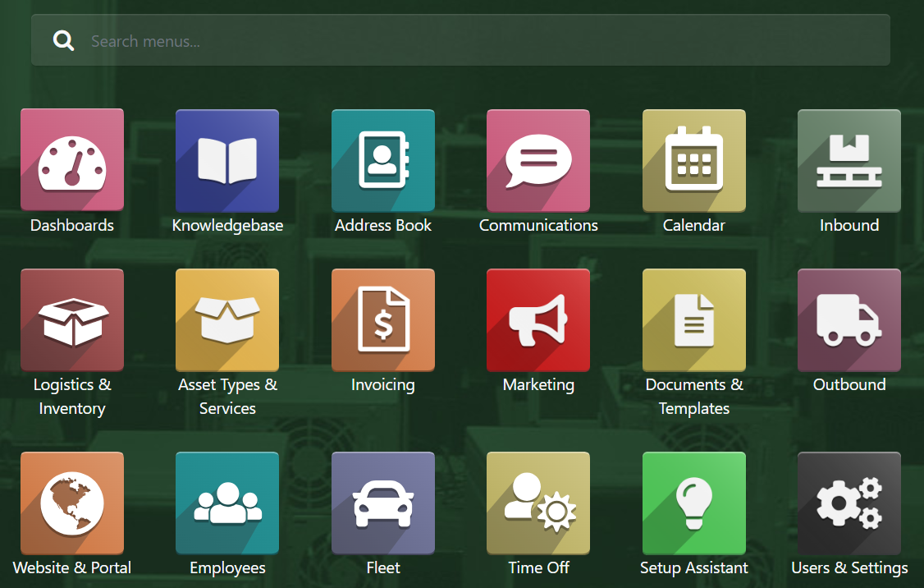Click the Time Off text label
The height and width of the screenshot is (588, 924).
538,568
